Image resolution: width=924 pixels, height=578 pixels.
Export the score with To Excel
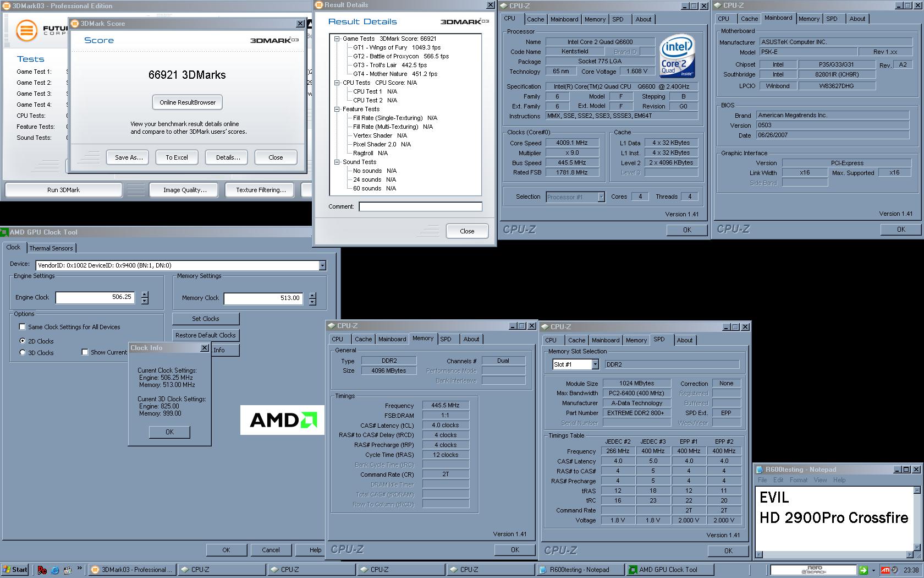click(177, 157)
